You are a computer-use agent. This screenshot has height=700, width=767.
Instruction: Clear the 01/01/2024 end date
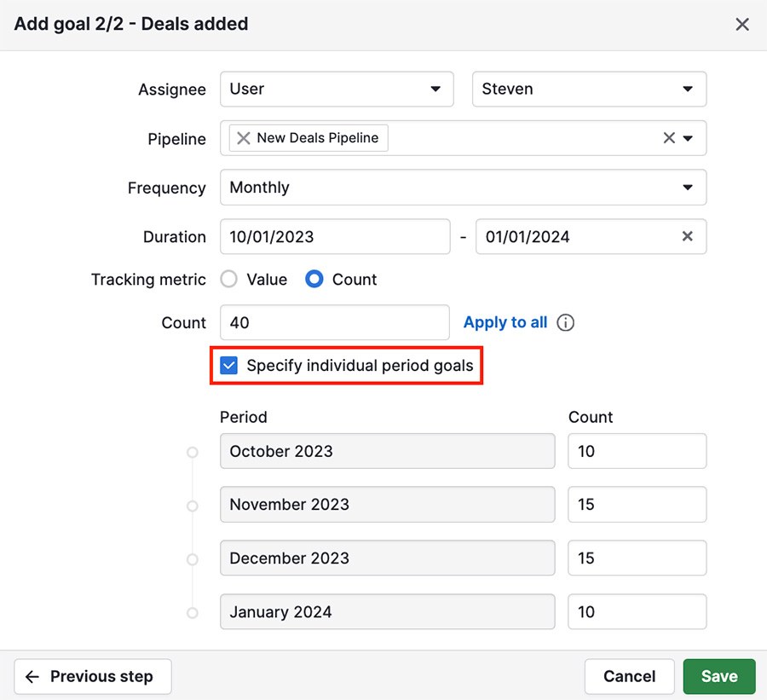tap(688, 236)
